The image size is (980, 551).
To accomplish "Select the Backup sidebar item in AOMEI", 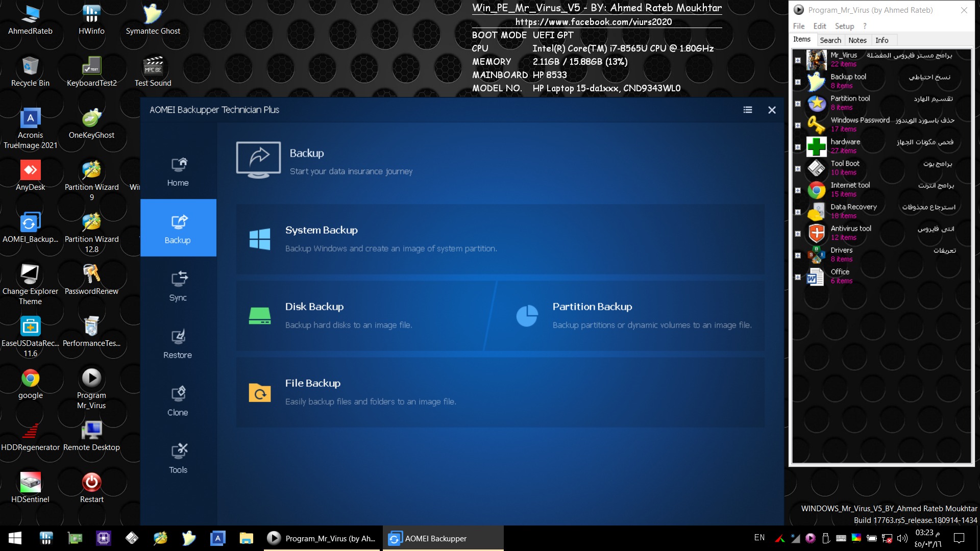I will click(x=178, y=228).
